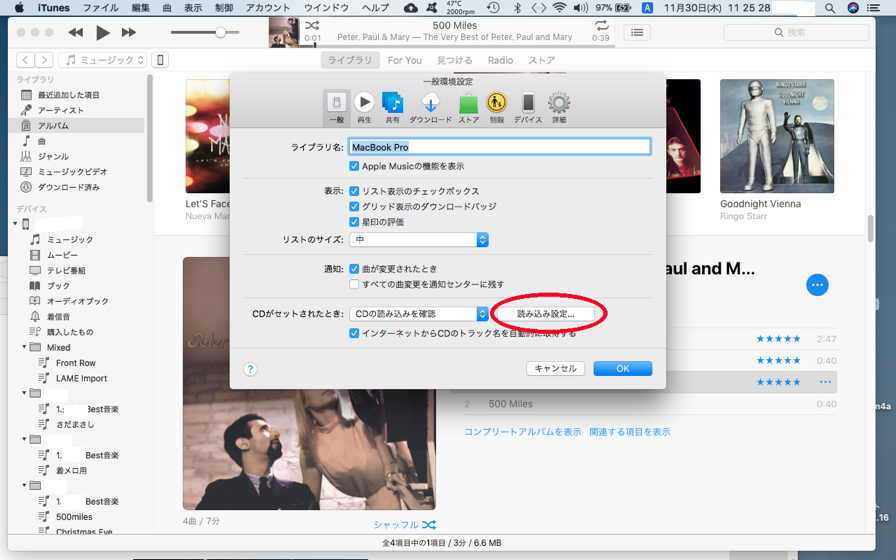896x560 pixels.
Task: Click the OK button
Action: [x=623, y=369]
